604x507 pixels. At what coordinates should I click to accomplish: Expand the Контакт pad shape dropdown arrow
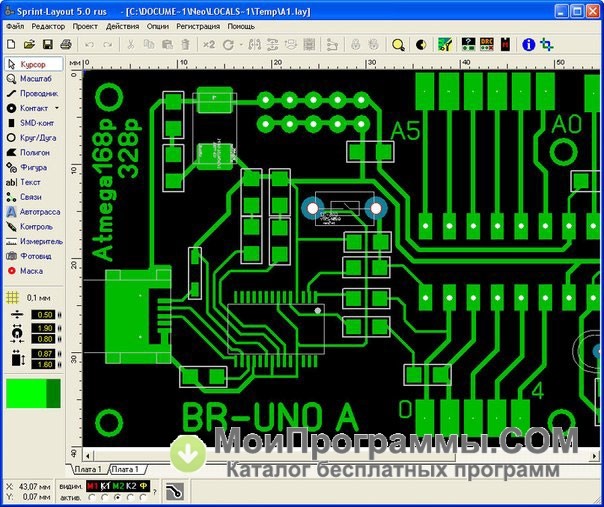tap(57, 108)
